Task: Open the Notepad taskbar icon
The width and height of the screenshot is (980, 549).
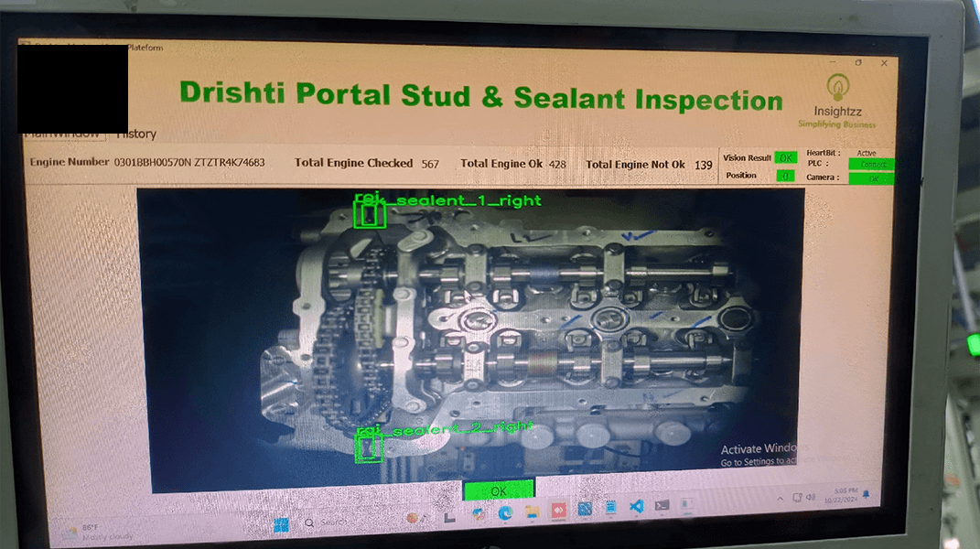Action: [x=610, y=507]
